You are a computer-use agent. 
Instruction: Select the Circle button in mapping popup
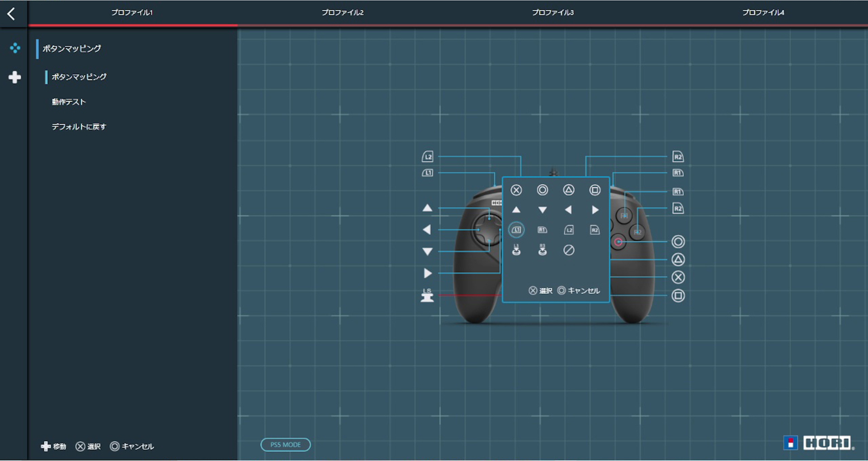pyautogui.click(x=542, y=190)
